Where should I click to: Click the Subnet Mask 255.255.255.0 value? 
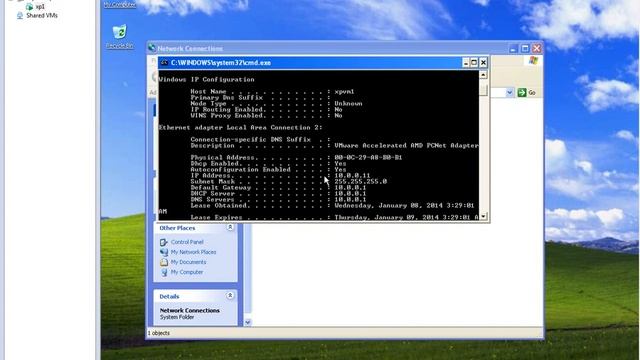360,181
